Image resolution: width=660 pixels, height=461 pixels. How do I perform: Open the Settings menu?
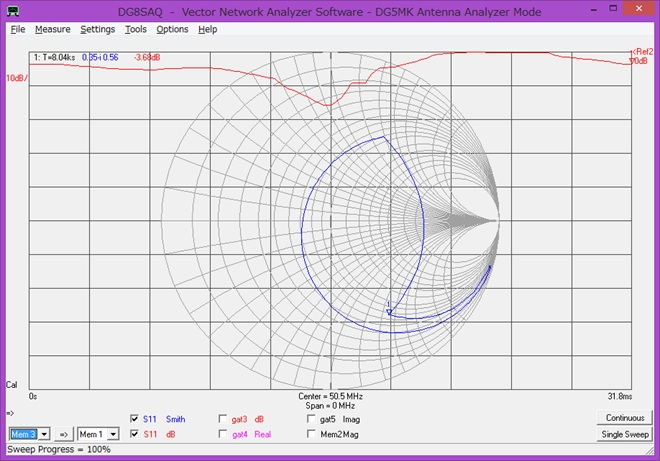98,29
